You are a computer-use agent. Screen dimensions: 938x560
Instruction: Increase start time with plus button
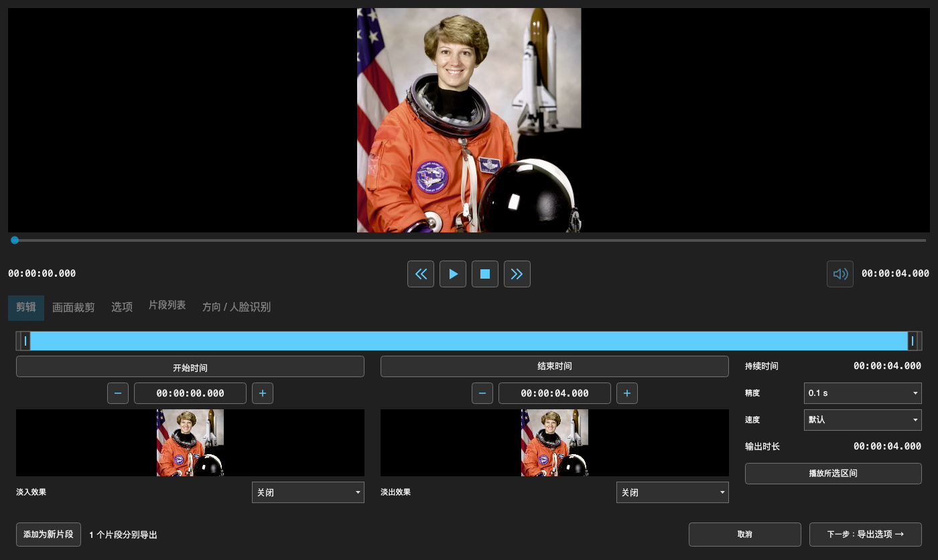pos(263,393)
